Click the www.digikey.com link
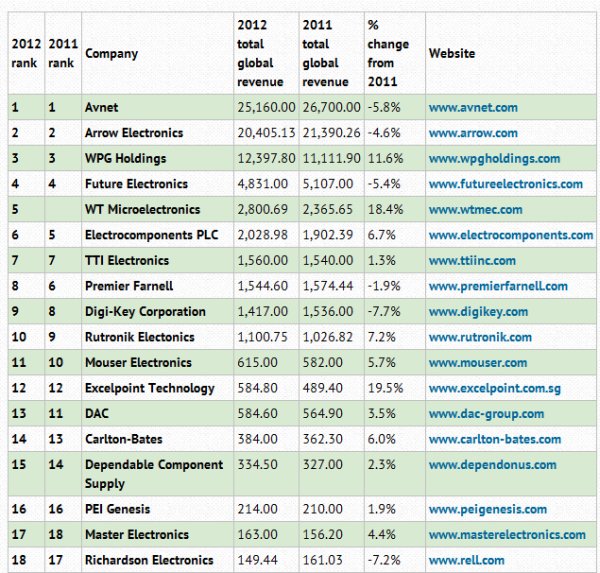 point(478,312)
